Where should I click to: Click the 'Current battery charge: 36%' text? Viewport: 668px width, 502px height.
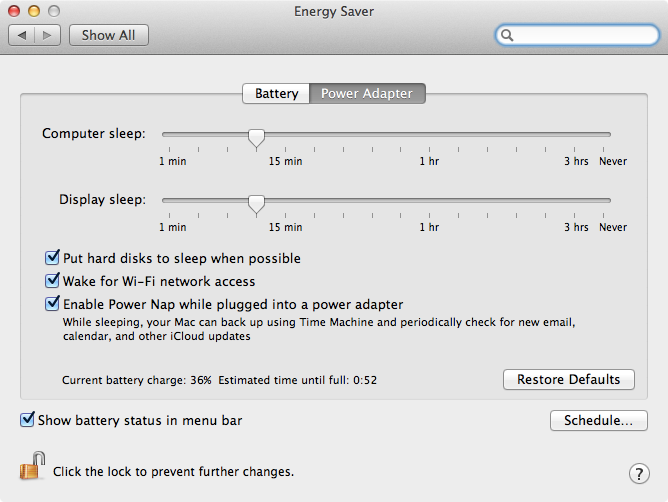click(137, 380)
